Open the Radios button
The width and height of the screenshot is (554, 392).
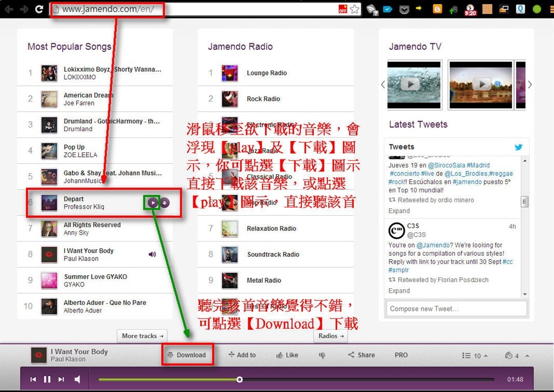[331, 336]
